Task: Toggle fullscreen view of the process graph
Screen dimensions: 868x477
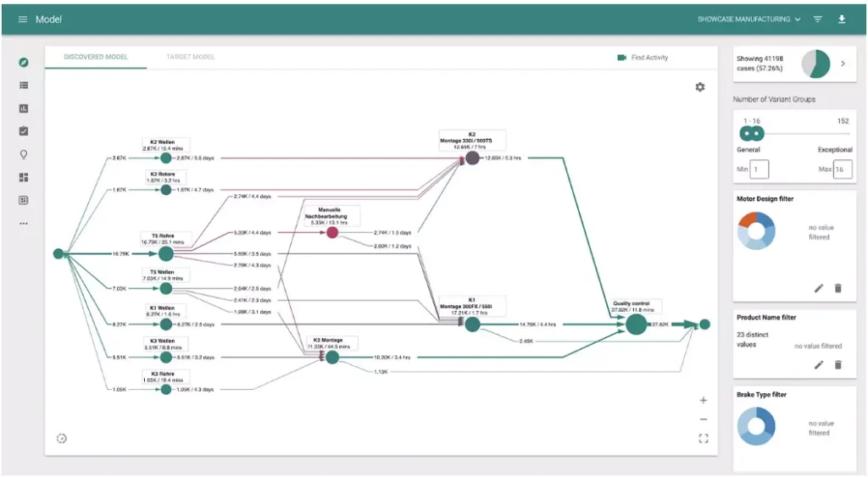Action: click(x=703, y=438)
